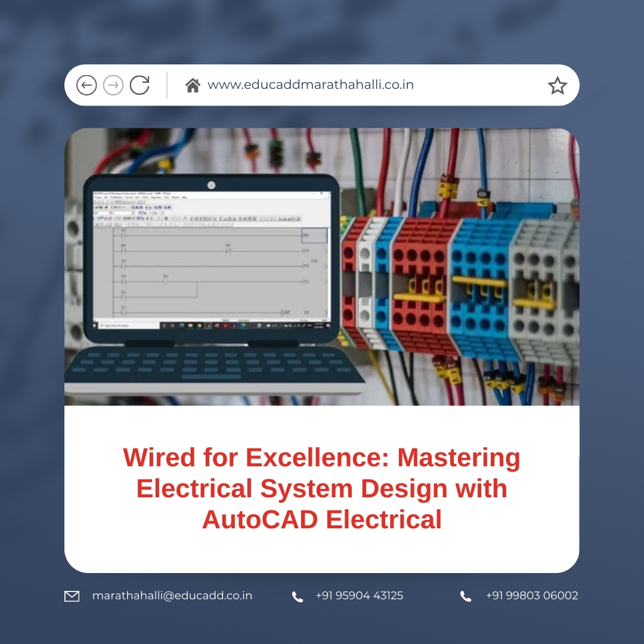Viewport: 644px width, 644px height.
Task: Click the envelope email icon
Action: point(72,596)
